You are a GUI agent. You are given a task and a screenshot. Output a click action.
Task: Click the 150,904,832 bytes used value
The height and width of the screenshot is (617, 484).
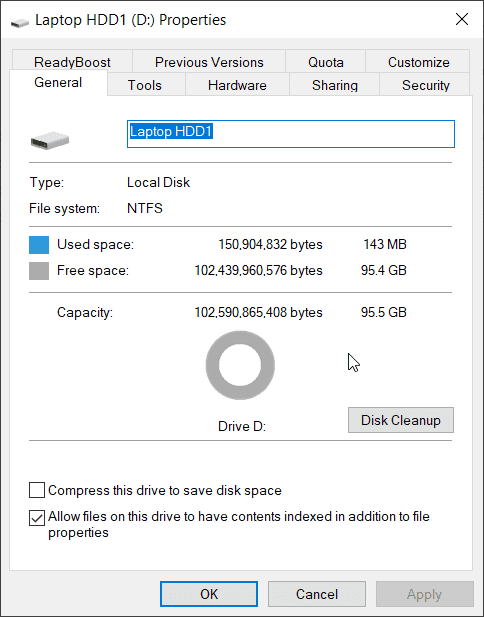coord(270,245)
